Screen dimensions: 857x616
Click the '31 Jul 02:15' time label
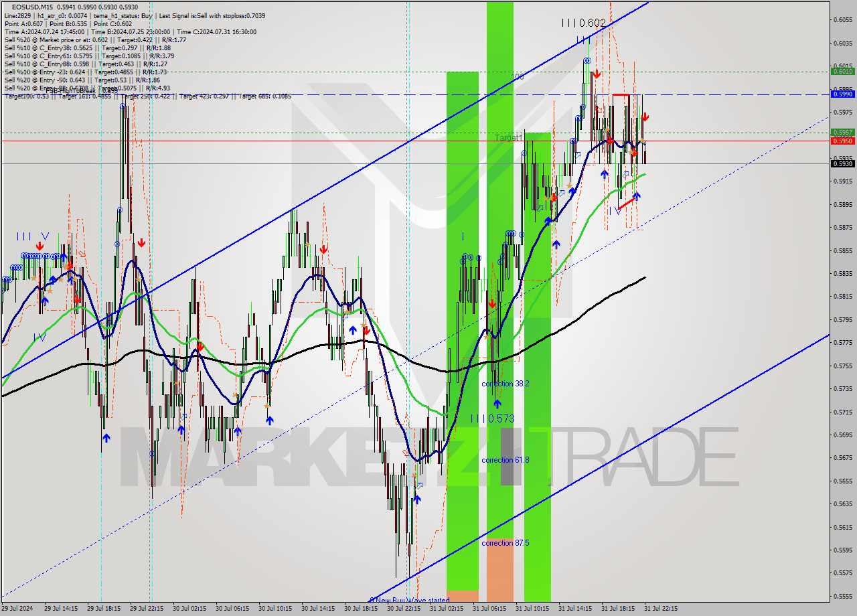pos(448,609)
